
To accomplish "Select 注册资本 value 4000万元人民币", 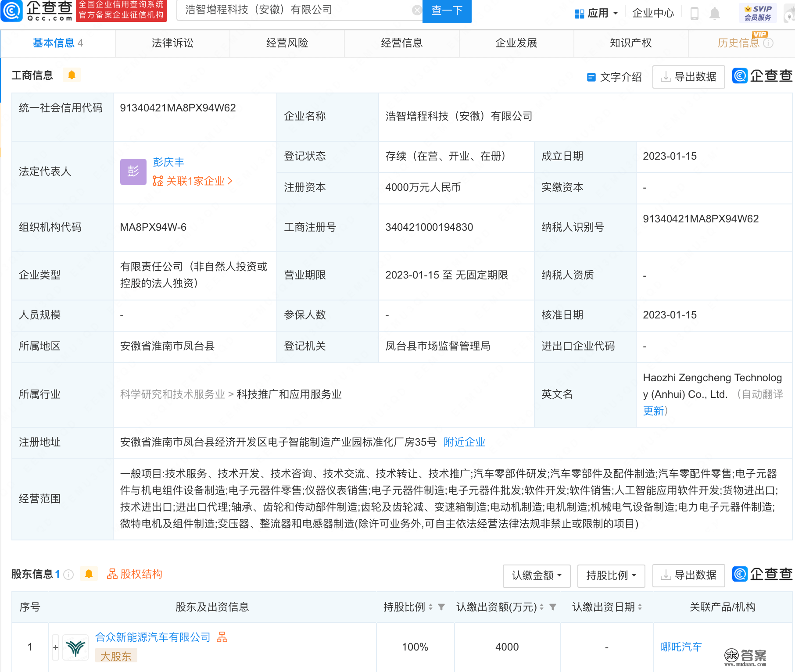I will [423, 187].
